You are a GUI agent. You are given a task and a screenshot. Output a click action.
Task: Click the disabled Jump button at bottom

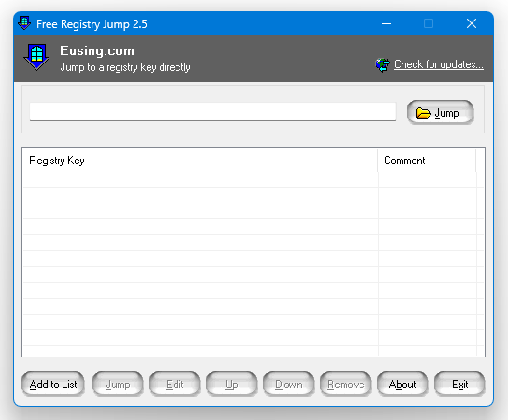(x=118, y=384)
